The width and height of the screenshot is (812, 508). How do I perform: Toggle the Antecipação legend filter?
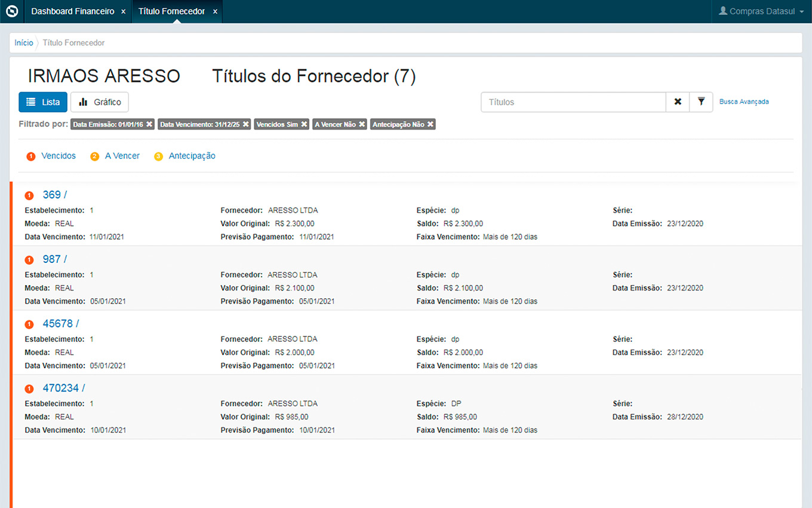tap(192, 156)
